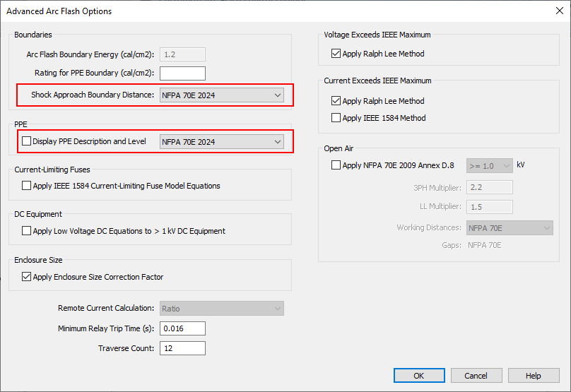The height and width of the screenshot is (392, 571).
Task: Toggle Apply IEEE 1584 Current-Limiting Fuse Model Equations
Action: click(x=27, y=186)
